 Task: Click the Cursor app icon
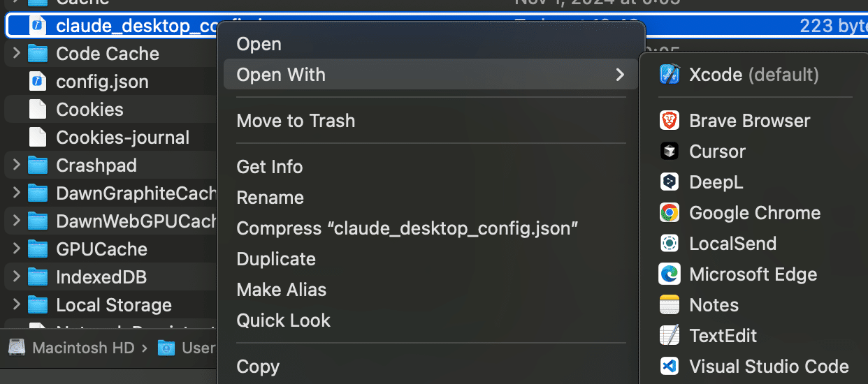point(670,152)
